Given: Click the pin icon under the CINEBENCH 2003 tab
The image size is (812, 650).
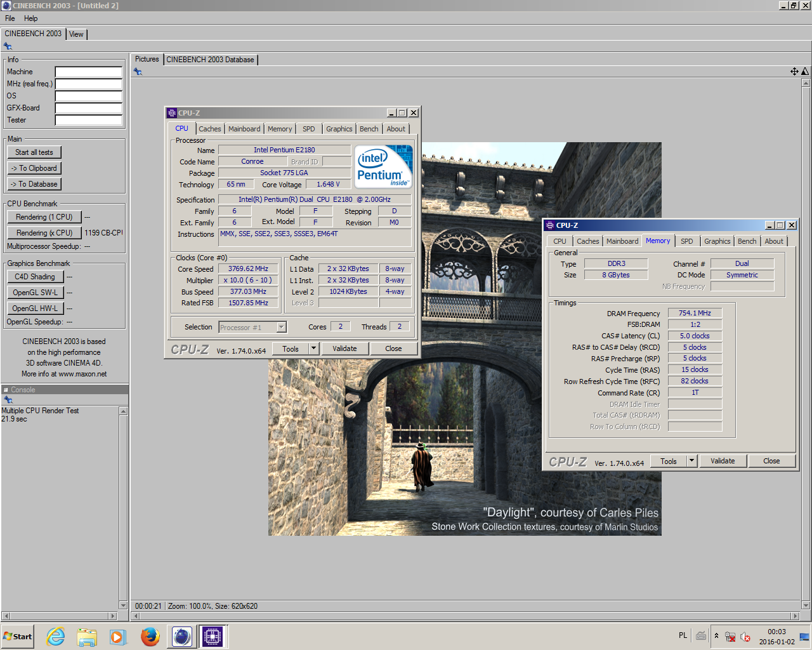Looking at the screenshot, I should (x=8, y=46).
